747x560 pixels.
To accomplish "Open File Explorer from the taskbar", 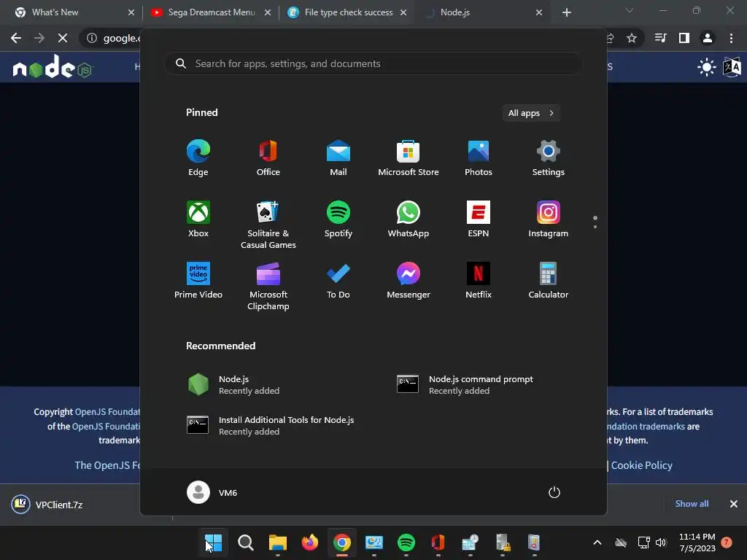I will click(x=277, y=542).
